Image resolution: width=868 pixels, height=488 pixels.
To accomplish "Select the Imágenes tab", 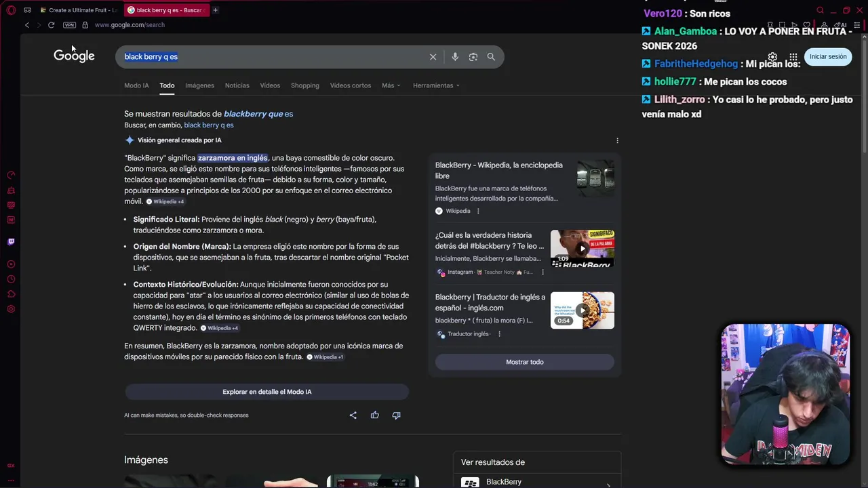I will tap(199, 85).
